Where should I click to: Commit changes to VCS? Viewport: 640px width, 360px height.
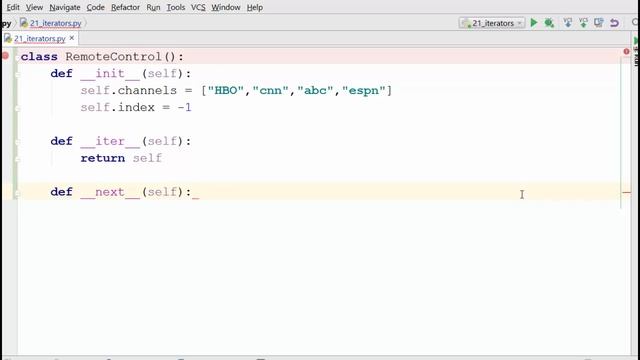583,23
